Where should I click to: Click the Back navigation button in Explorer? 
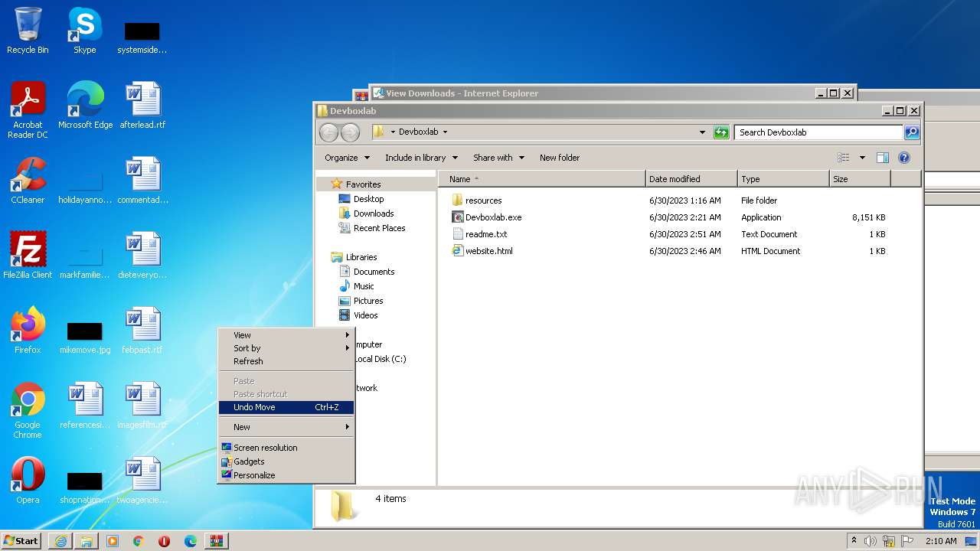click(328, 132)
